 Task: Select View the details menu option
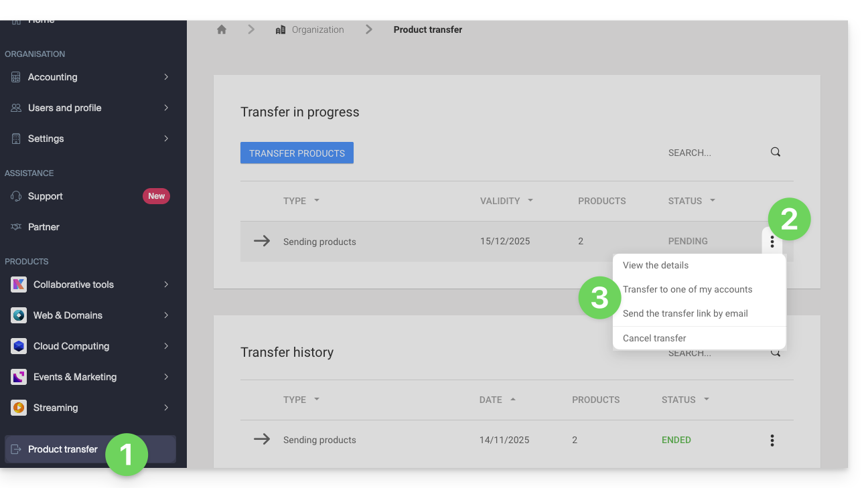pos(656,265)
